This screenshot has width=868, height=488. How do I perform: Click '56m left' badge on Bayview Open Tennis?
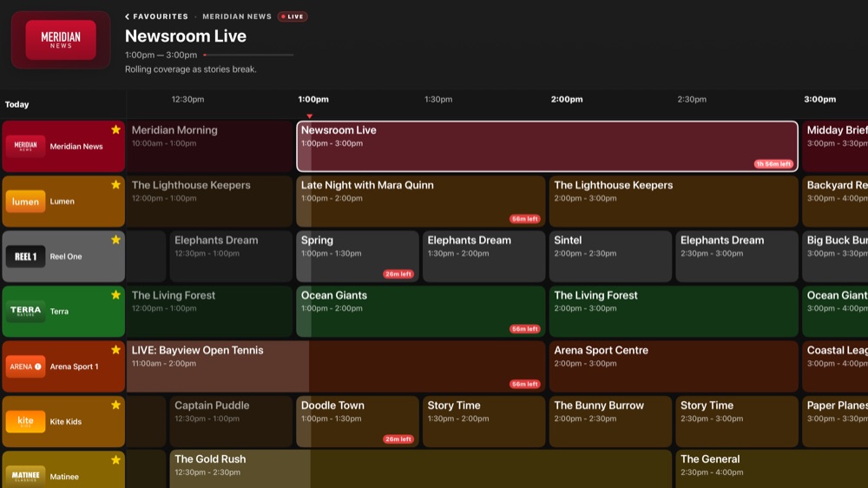525,384
